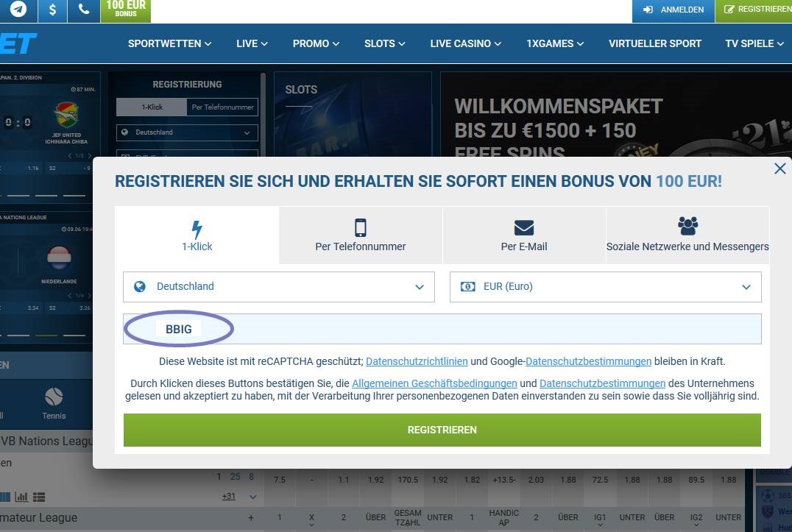Click the lightning bolt 1-Klick icon
The width and height of the screenshot is (792, 532).
(x=197, y=230)
